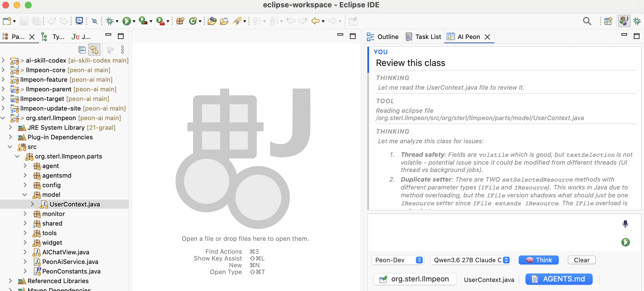Click the Save All toolbar icon
Image resolution: width=644 pixels, height=291 pixels.
pyautogui.click(x=36, y=21)
